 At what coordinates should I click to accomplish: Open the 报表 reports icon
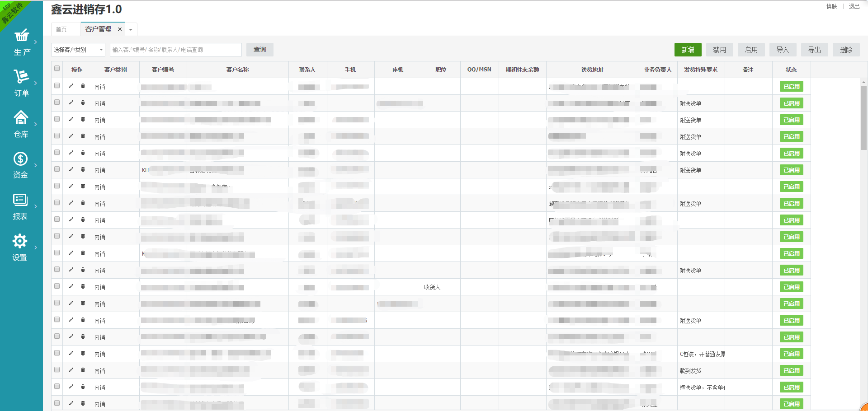coord(20,200)
